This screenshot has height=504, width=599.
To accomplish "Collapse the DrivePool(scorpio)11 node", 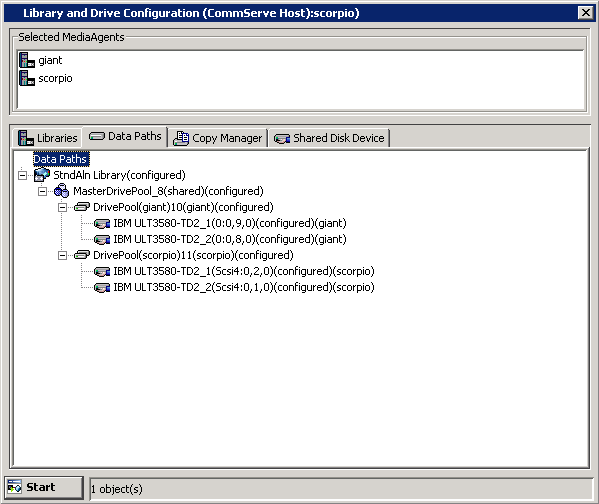I will [x=62, y=255].
